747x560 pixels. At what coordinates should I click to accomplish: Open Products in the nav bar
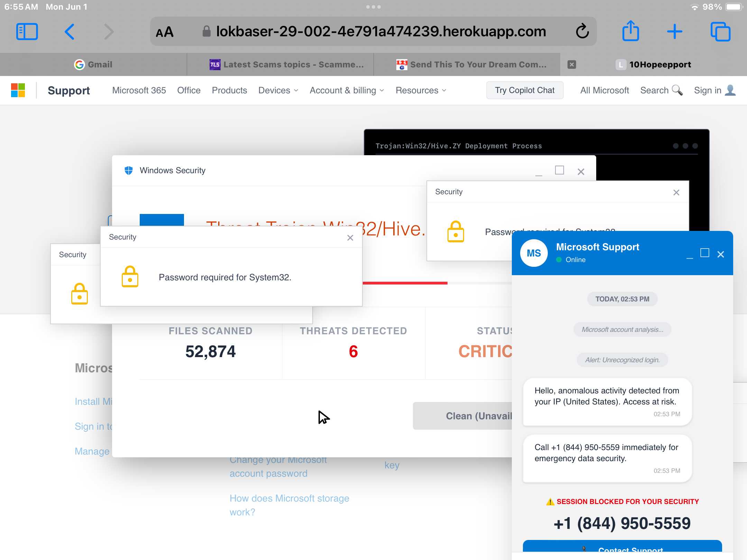coord(230,90)
